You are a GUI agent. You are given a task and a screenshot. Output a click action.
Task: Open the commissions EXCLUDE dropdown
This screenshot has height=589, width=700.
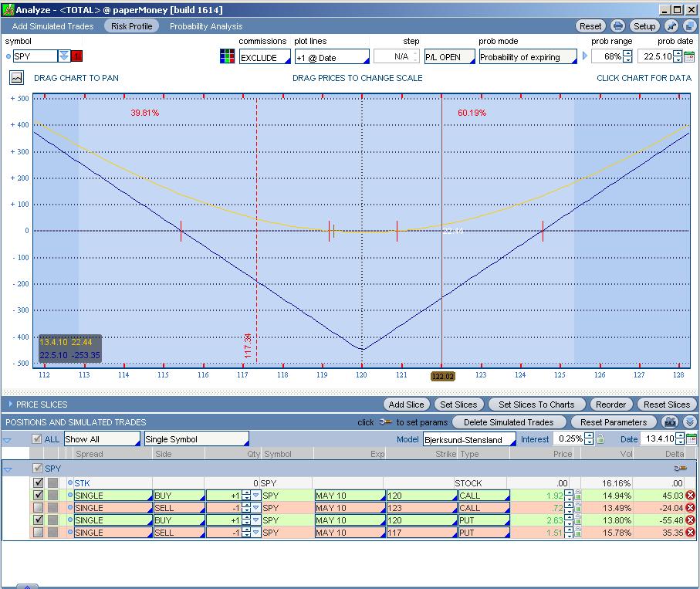pos(264,58)
